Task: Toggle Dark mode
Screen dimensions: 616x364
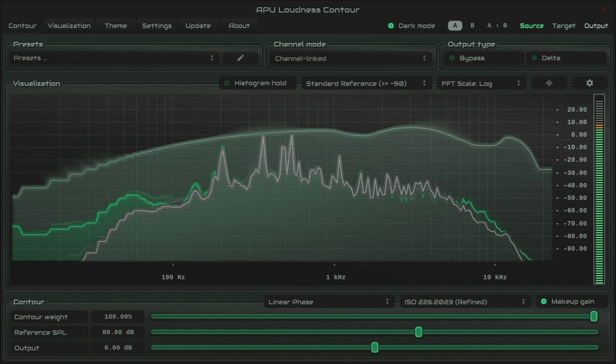Action: pos(412,26)
